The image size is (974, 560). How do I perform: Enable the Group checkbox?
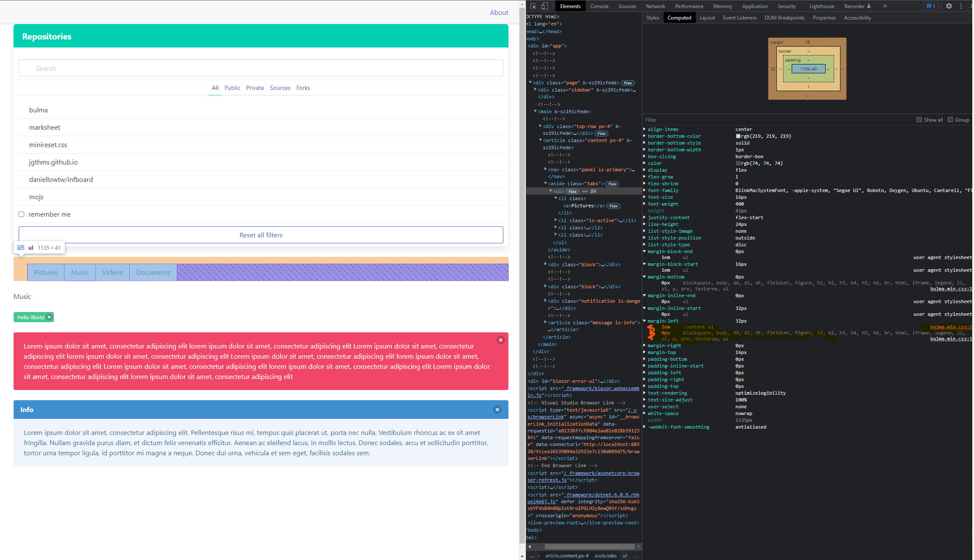(950, 120)
